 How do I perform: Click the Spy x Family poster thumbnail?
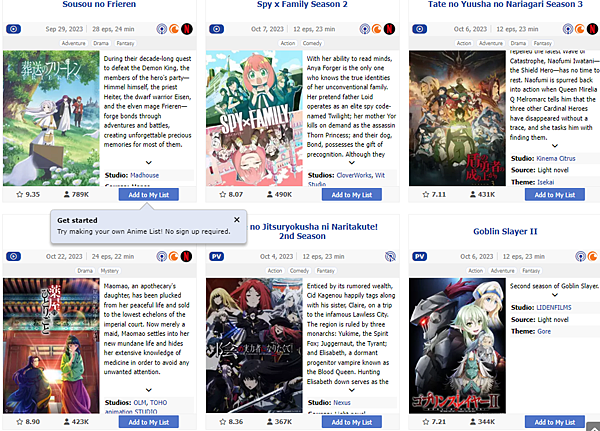[x=254, y=118]
